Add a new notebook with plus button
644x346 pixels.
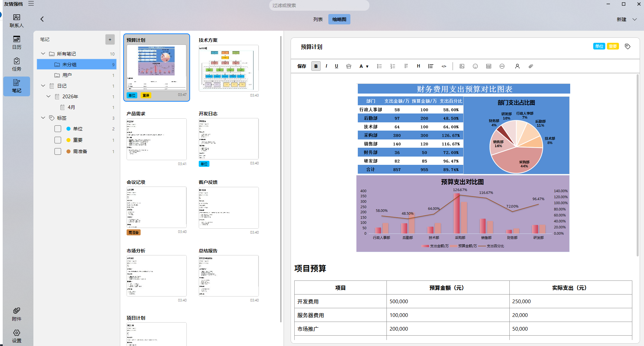[x=110, y=39]
